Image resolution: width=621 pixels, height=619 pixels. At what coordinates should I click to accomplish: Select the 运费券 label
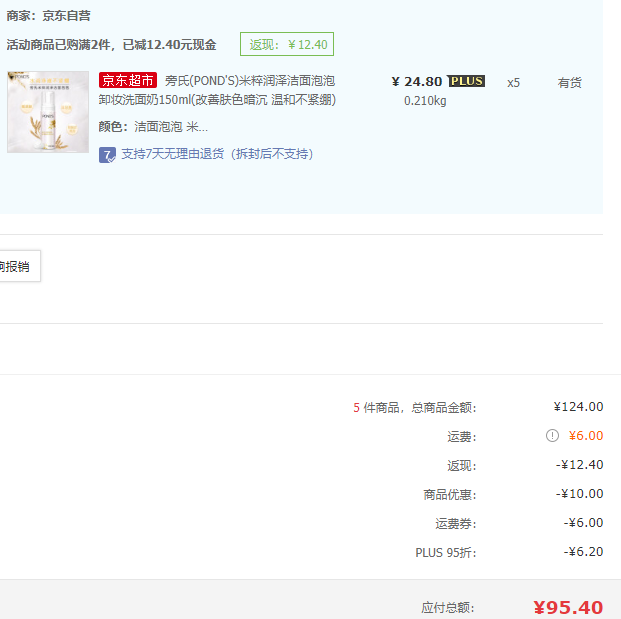click(x=456, y=524)
